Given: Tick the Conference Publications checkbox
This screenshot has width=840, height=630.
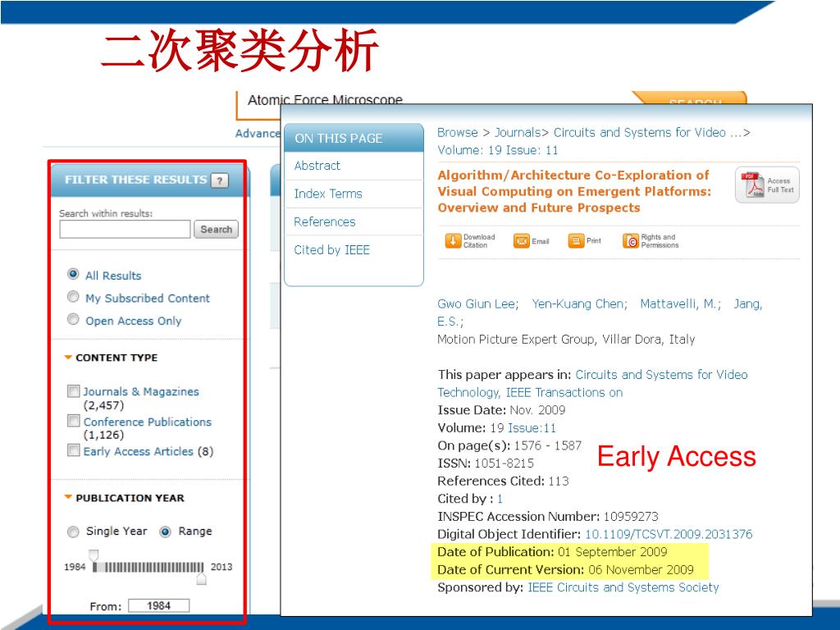Looking at the screenshot, I should 73,421.
